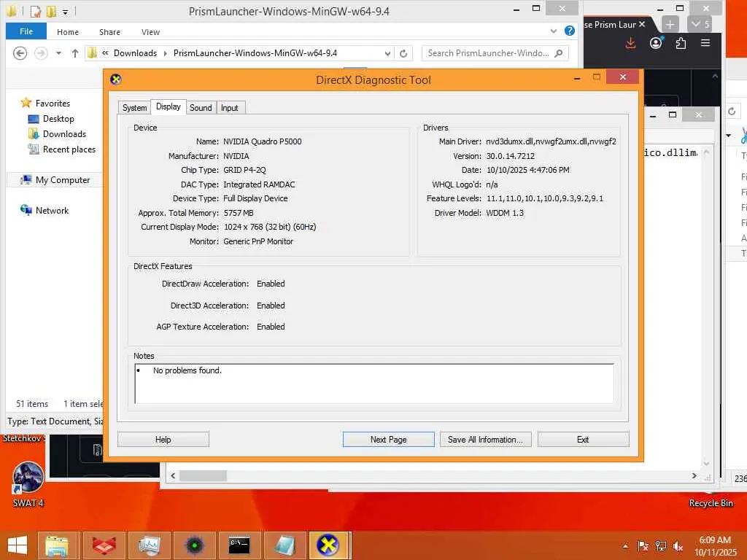Open the Sound tab
Viewport: 747px width, 560px height.
pyautogui.click(x=201, y=108)
